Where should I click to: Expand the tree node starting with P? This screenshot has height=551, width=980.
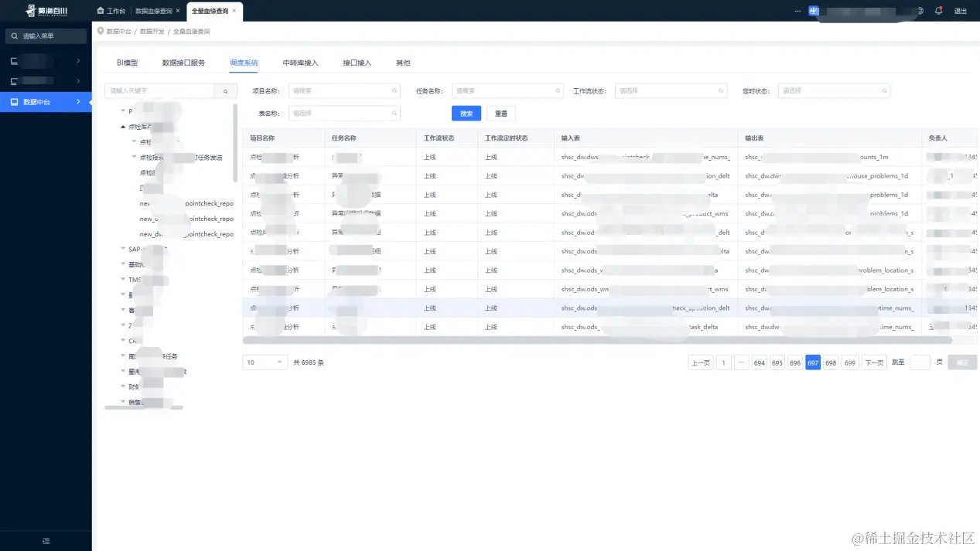[x=123, y=111]
